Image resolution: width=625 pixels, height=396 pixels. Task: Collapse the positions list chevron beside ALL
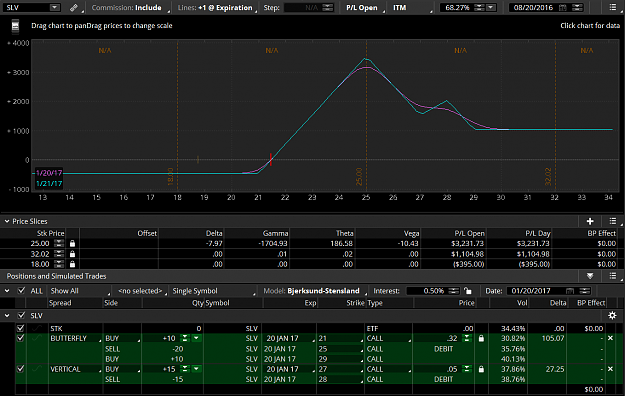[x=7, y=291]
